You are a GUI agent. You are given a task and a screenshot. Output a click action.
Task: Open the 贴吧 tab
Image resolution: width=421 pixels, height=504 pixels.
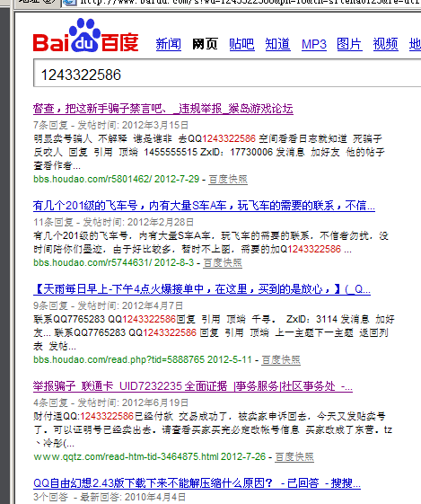tap(241, 44)
